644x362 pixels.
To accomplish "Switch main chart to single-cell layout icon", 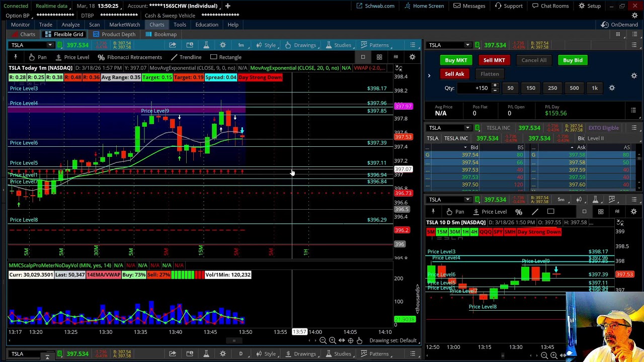I will click(x=363, y=57).
